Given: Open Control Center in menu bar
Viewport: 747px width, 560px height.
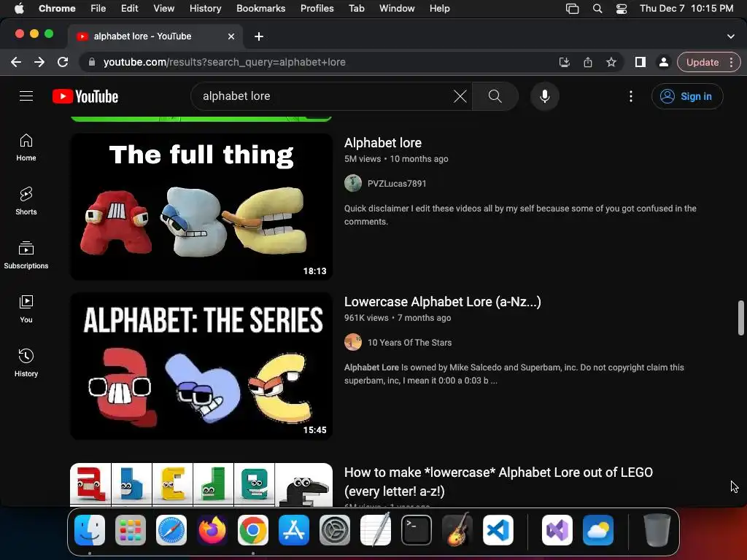Looking at the screenshot, I should 622,9.
